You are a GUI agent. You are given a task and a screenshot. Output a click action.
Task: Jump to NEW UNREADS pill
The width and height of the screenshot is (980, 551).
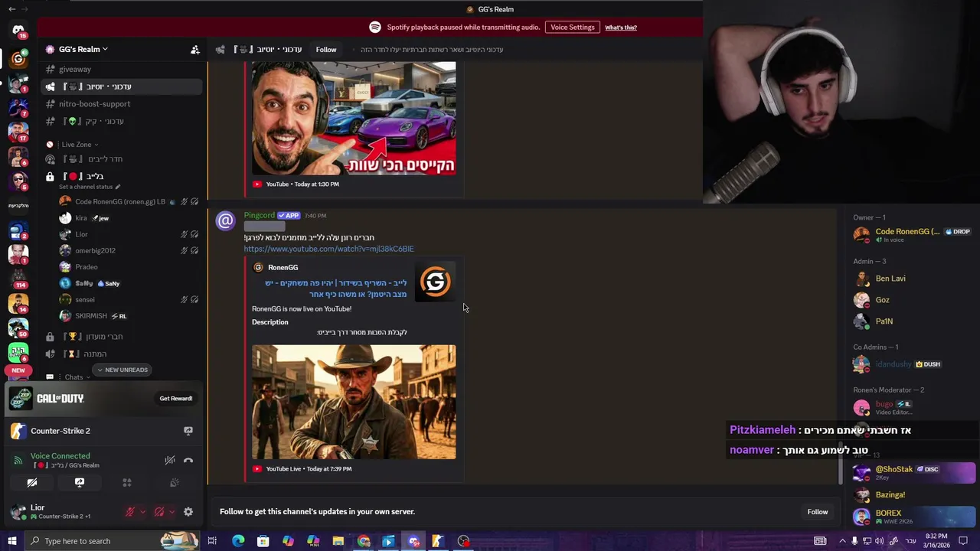122,370
